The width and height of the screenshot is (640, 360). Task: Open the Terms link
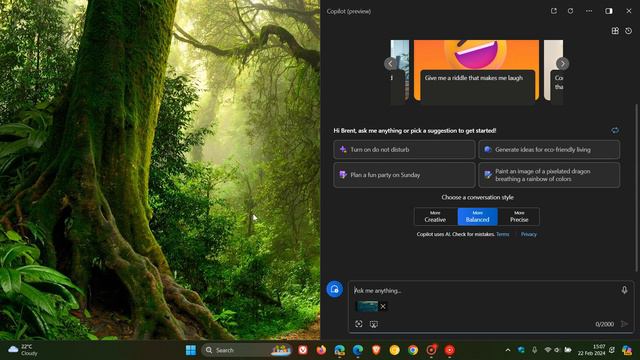pyautogui.click(x=502, y=234)
